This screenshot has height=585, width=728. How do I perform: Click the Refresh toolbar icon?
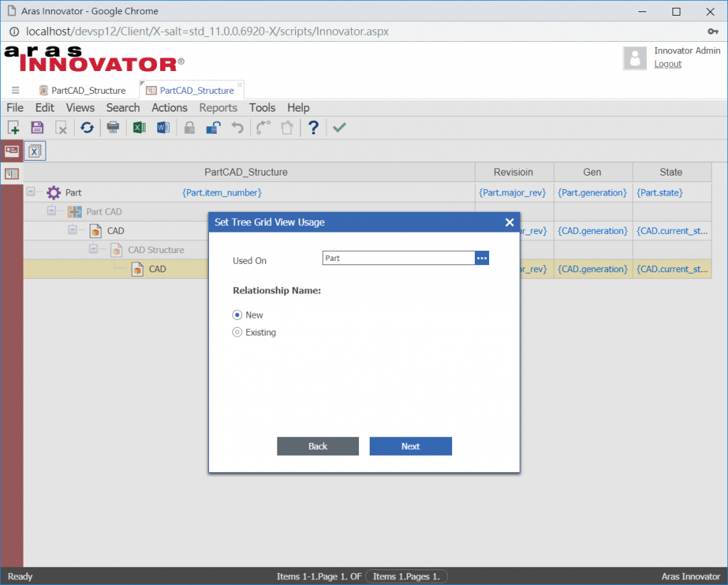click(x=87, y=127)
